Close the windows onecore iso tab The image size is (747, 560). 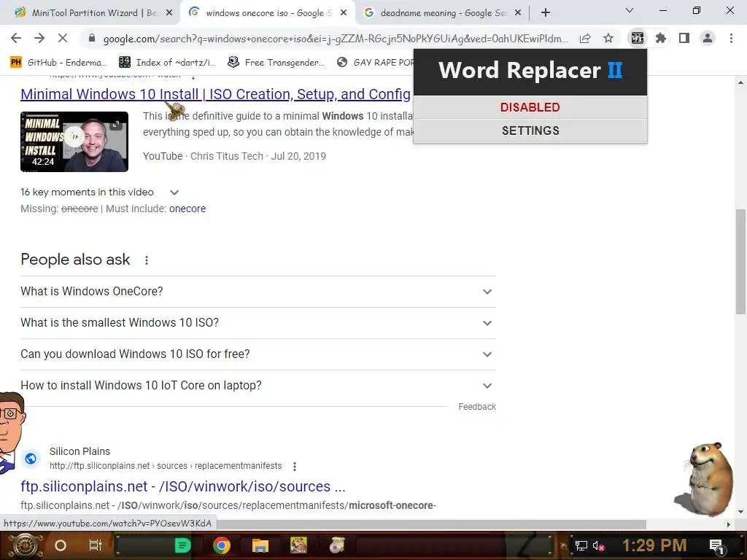[x=344, y=13]
